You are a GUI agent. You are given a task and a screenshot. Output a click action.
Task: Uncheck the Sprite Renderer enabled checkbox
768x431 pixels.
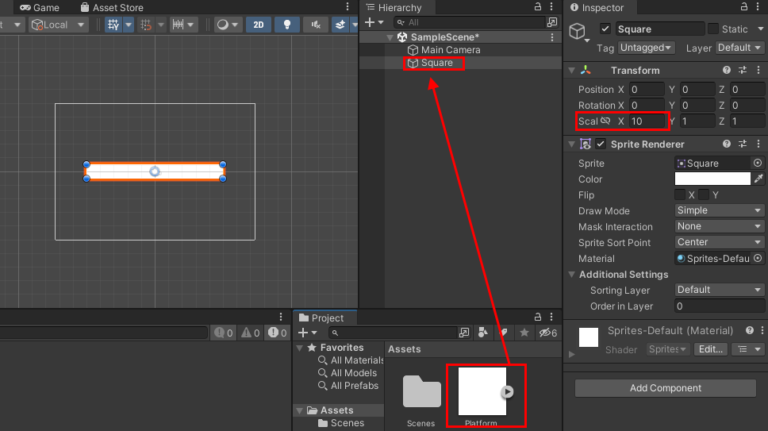pos(601,144)
